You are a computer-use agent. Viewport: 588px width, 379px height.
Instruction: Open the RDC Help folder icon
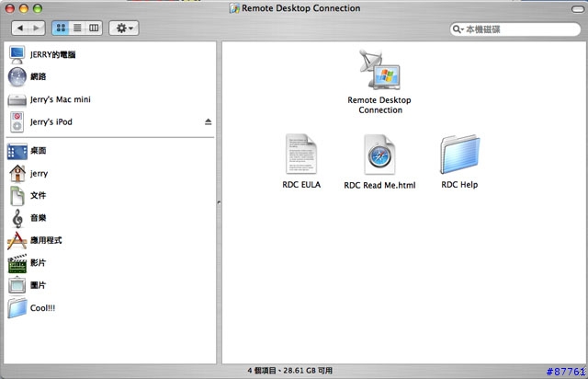[x=459, y=155]
